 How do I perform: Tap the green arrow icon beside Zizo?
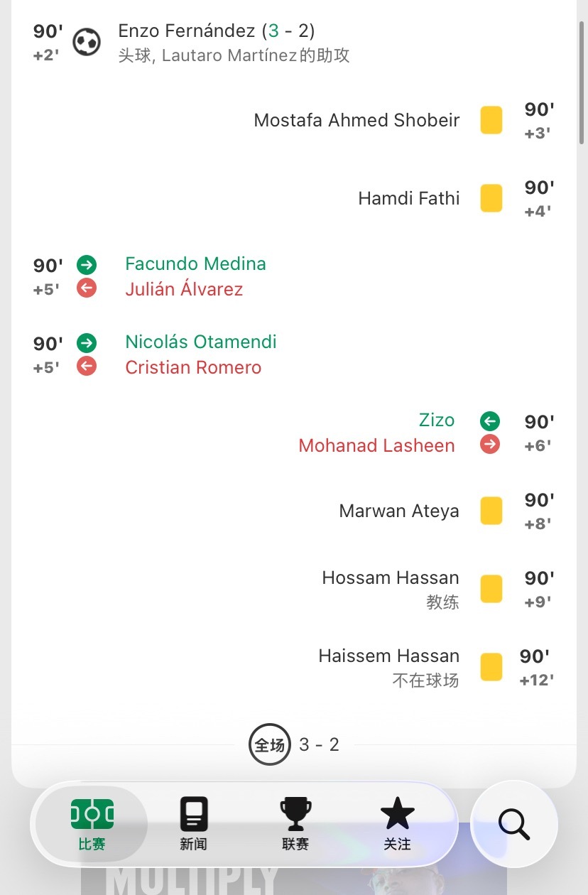490,421
